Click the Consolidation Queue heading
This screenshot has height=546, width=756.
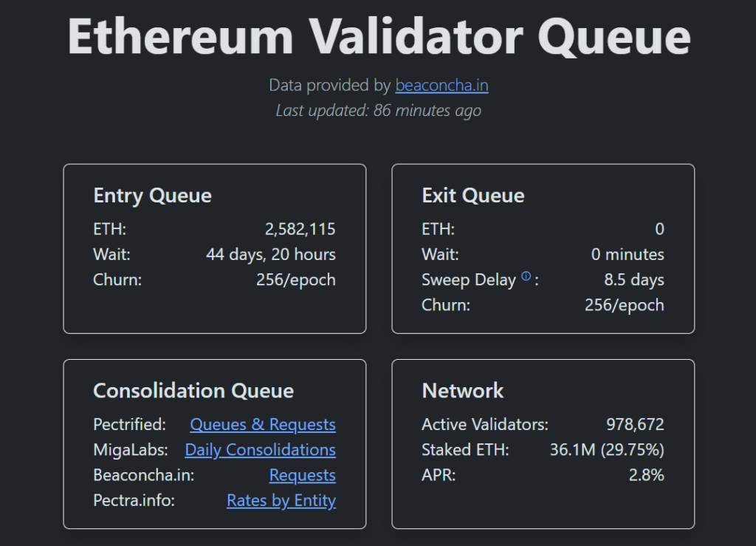click(x=193, y=391)
